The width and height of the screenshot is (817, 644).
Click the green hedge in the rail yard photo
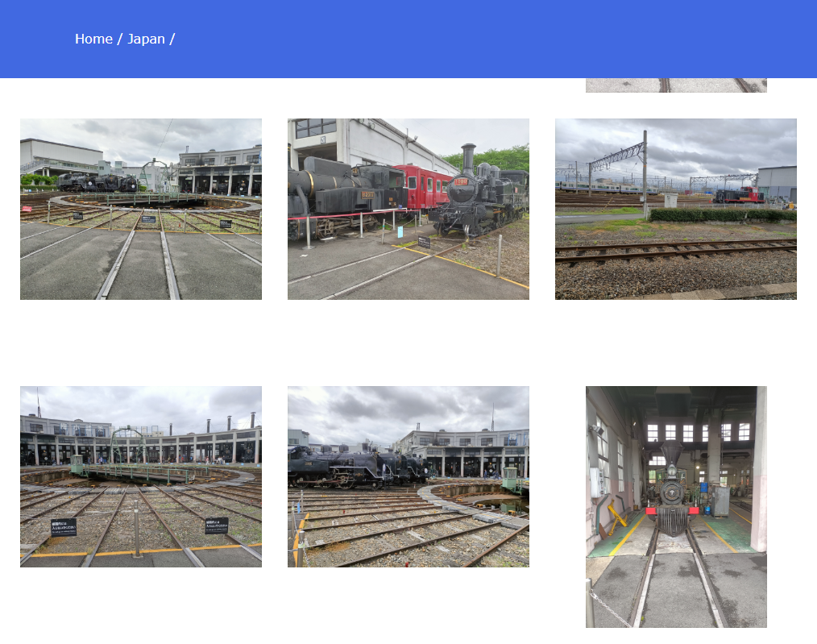(723, 214)
